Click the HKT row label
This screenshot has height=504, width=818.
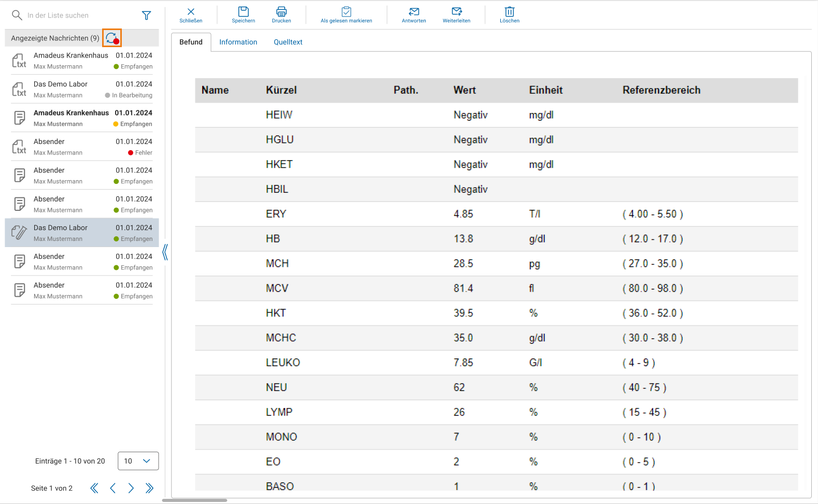pos(276,313)
